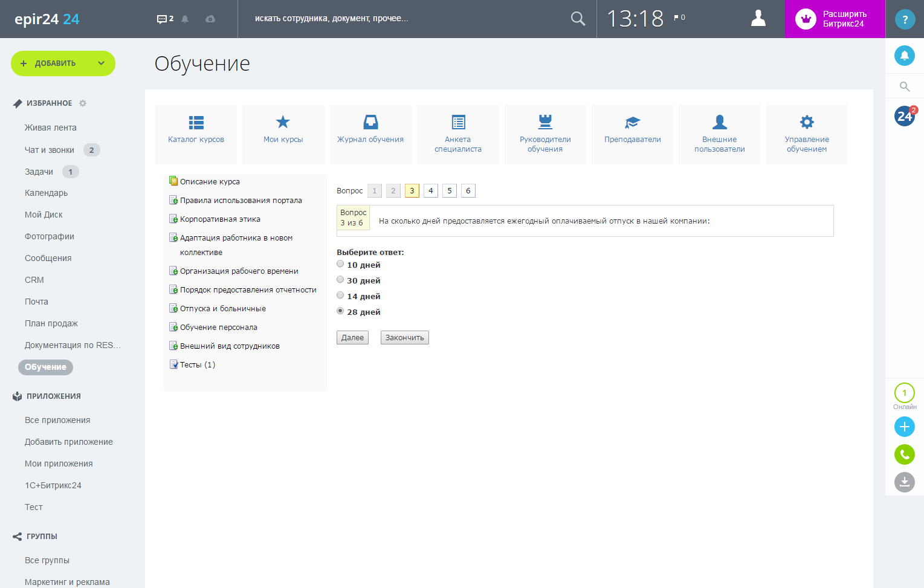Click the Избранное settings gear icon

tap(83, 103)
